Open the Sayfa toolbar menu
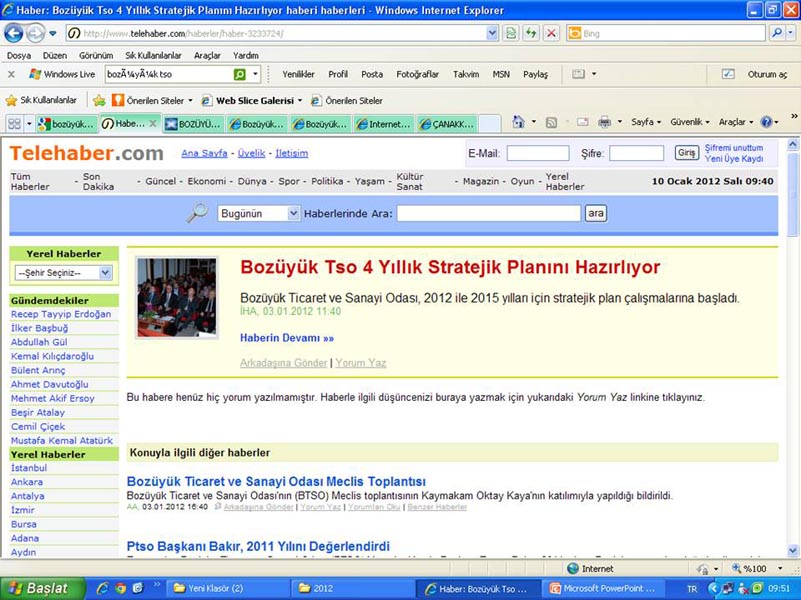 [646, 122]
